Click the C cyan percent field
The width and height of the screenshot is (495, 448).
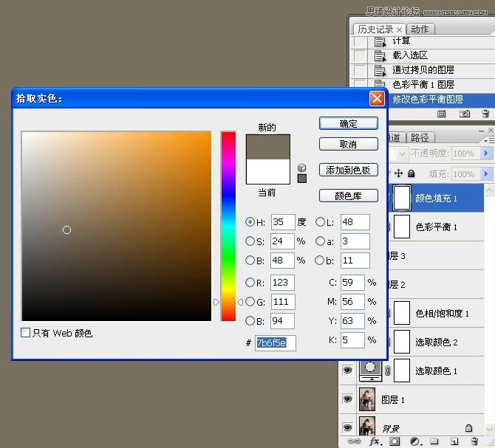pyautogui.click(x=352, y=283)
